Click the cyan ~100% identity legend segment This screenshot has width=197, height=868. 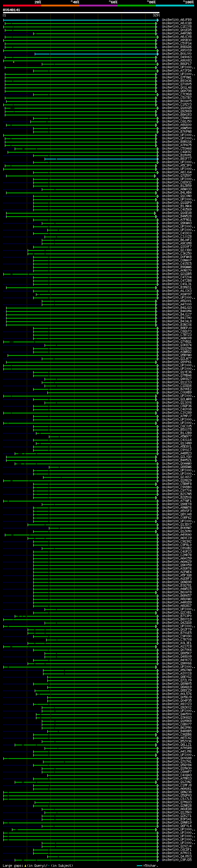pyautogui.click(x=175, y=6)
